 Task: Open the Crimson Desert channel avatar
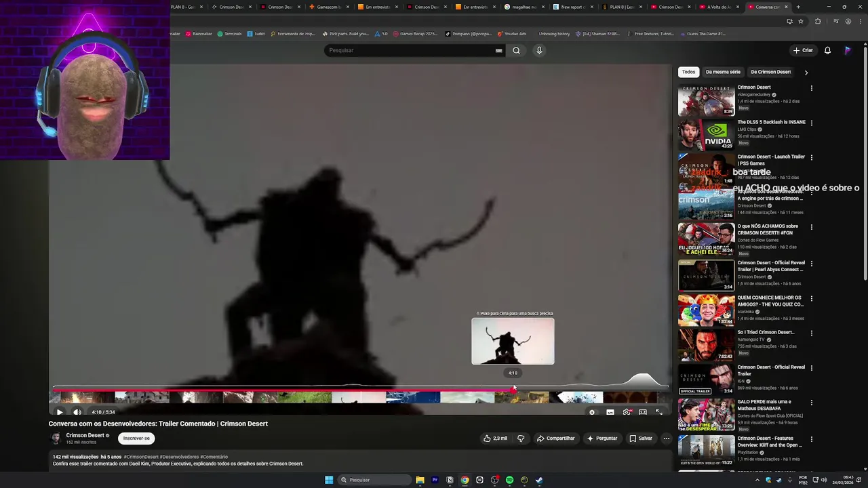point(56,439)
